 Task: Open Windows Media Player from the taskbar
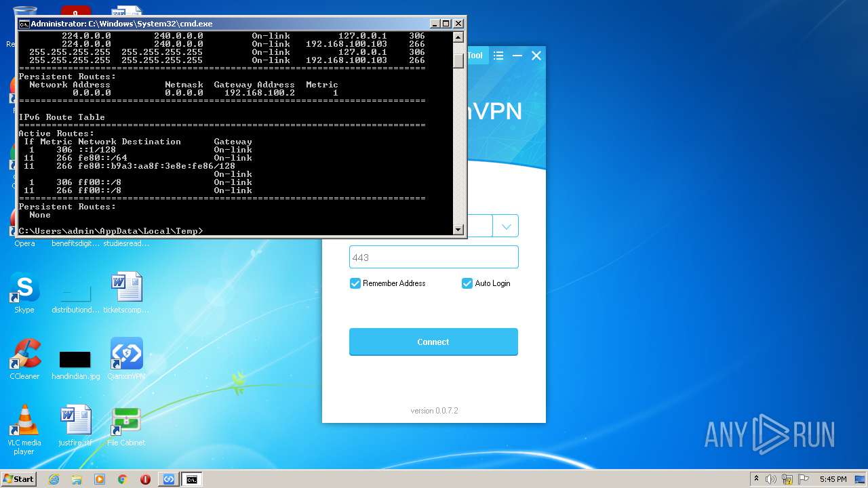pyautogui.click(x=100, y=479)
